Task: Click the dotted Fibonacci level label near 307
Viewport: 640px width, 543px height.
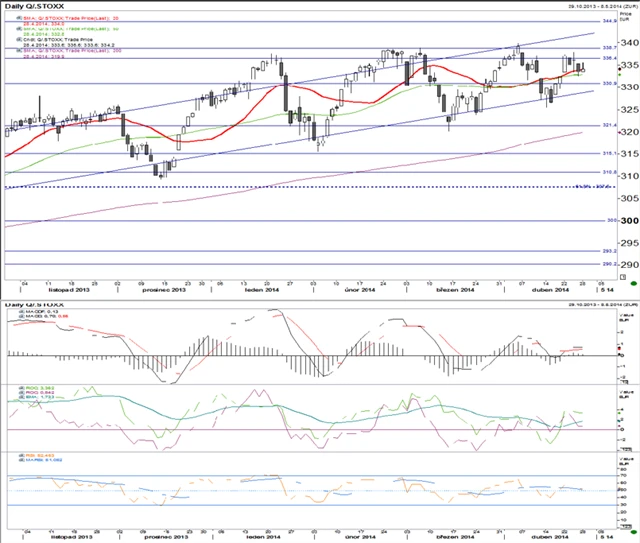Action: pyautogui.click(x=593, y=187)
